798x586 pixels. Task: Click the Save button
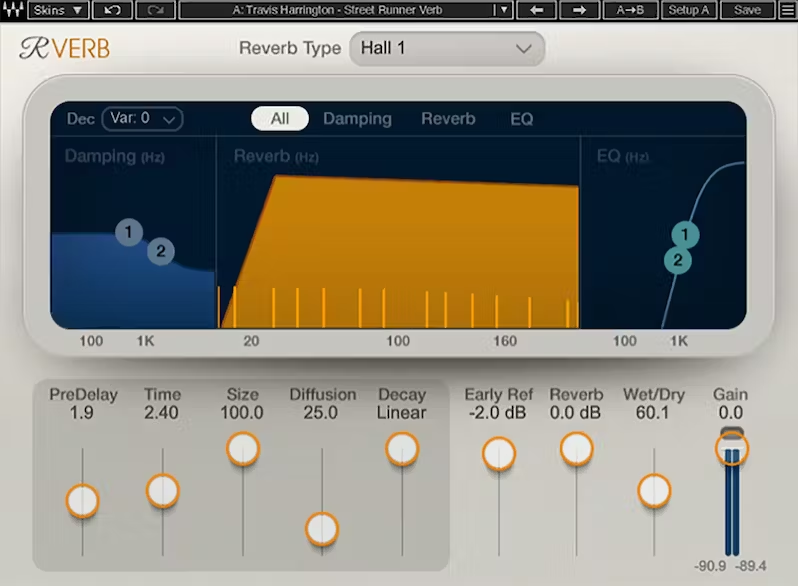point(747,10)
